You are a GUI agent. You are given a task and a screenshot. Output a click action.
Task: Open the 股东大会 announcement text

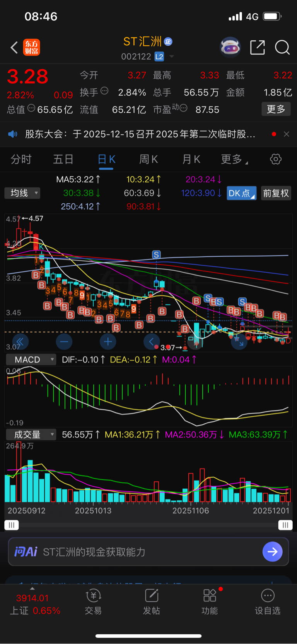(140, 134)
